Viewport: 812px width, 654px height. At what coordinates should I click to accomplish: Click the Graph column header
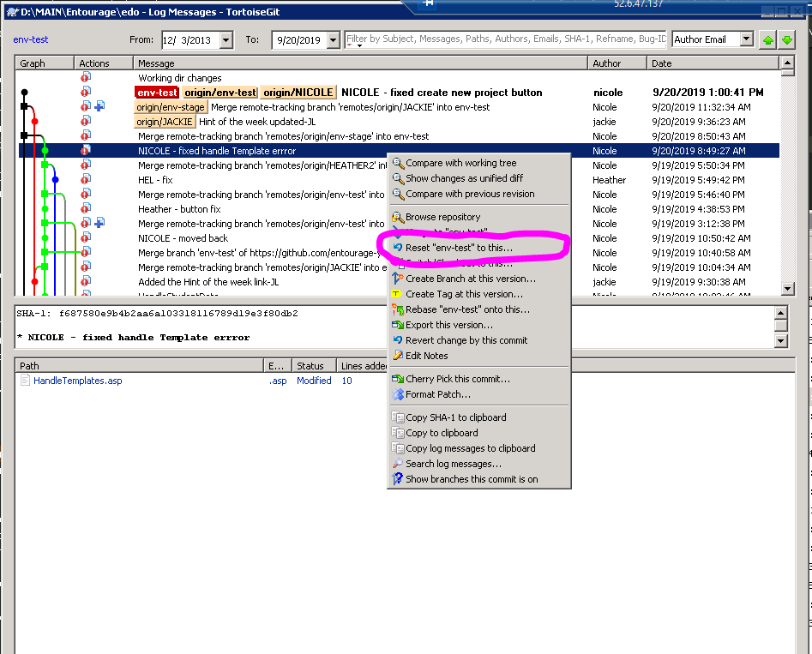coord(45,63)
